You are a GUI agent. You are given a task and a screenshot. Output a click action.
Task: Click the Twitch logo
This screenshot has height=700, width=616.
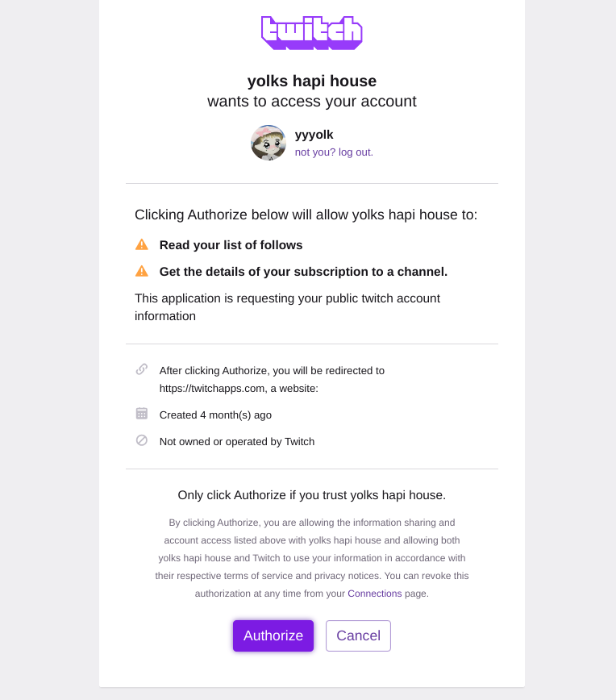(311, 33)
